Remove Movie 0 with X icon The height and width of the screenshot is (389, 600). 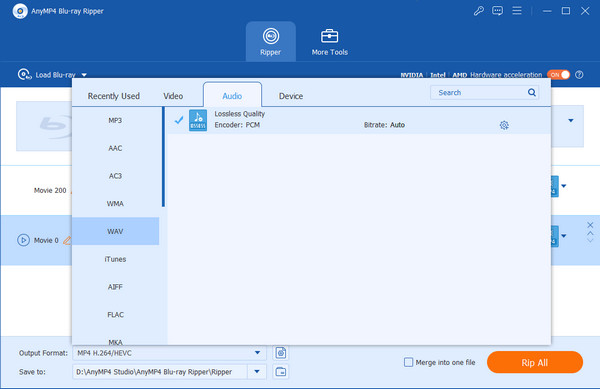(590, 225)
